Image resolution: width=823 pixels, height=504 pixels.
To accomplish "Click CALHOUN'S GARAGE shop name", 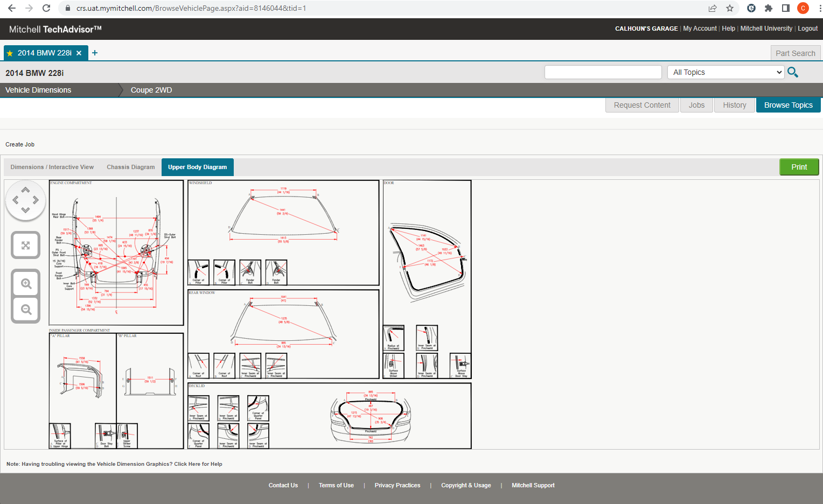I will click(x=646, y=29).
